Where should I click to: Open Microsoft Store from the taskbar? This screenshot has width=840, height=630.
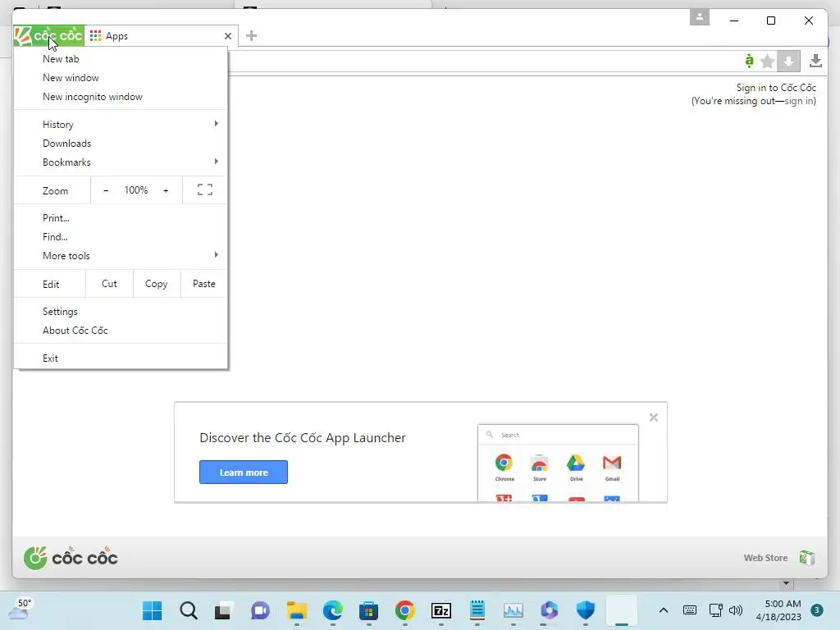pyautogui.click(x=368, y=610)
